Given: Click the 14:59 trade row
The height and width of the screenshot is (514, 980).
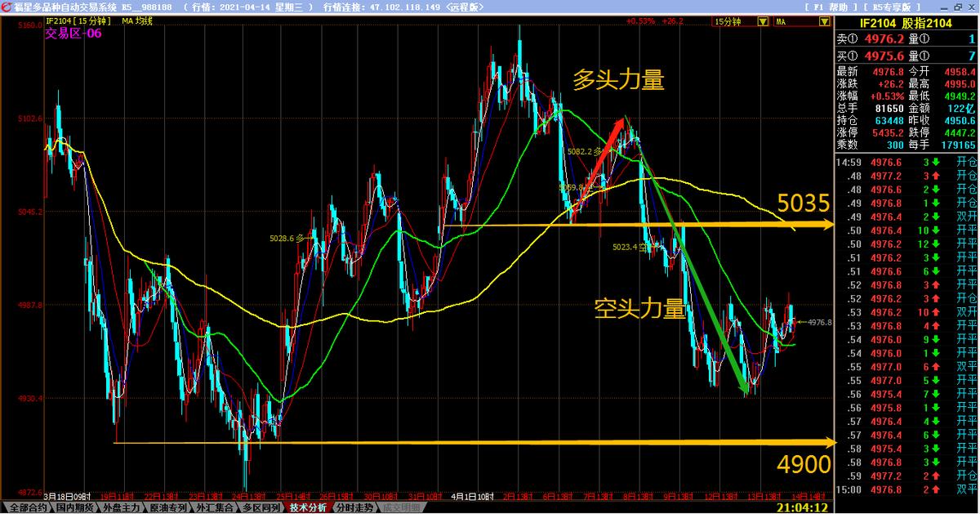Looking at the screenshot, I should click(x=907, y=162).
